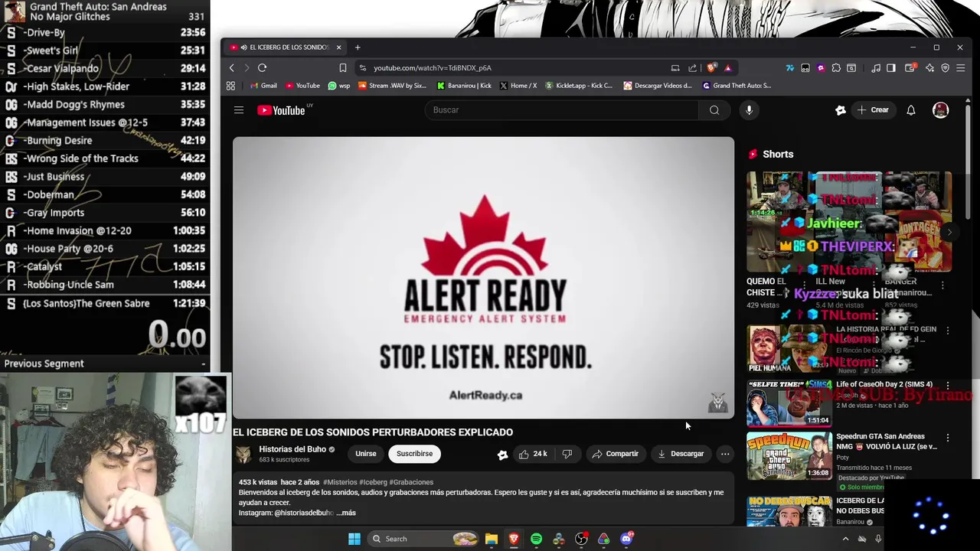The height and width of the screenshot is (551, 980).
Task: Open the LA HISTORIA REAL DE ED GEIN thumbnail
Action: 789,349
